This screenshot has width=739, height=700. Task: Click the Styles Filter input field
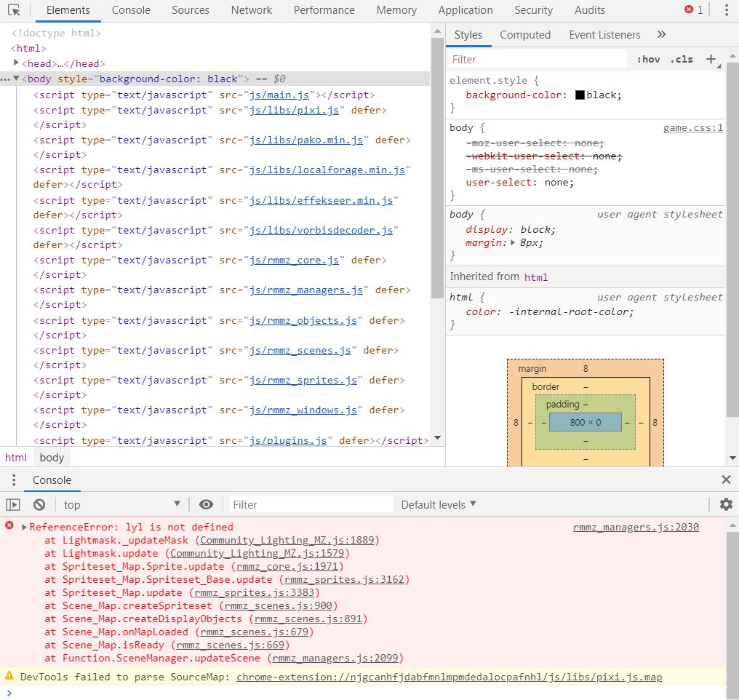(538, 60)
